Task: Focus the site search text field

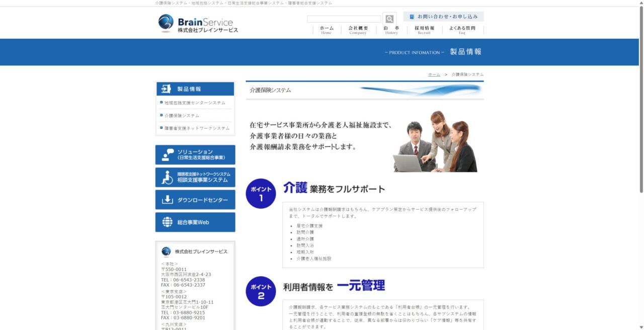Action: pyautogui.click(x=344, y=19)
